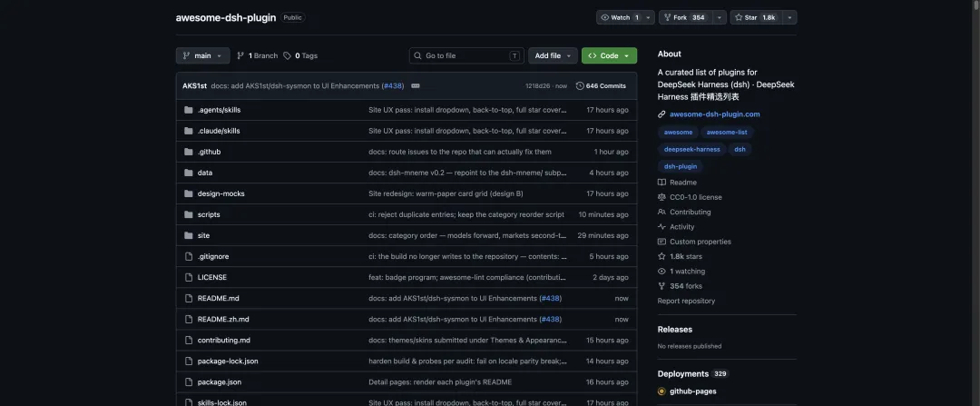Click the file icon beside README.zh.md
The height and width of the screenshot is (406, 980).
click(x=189, y=319)
